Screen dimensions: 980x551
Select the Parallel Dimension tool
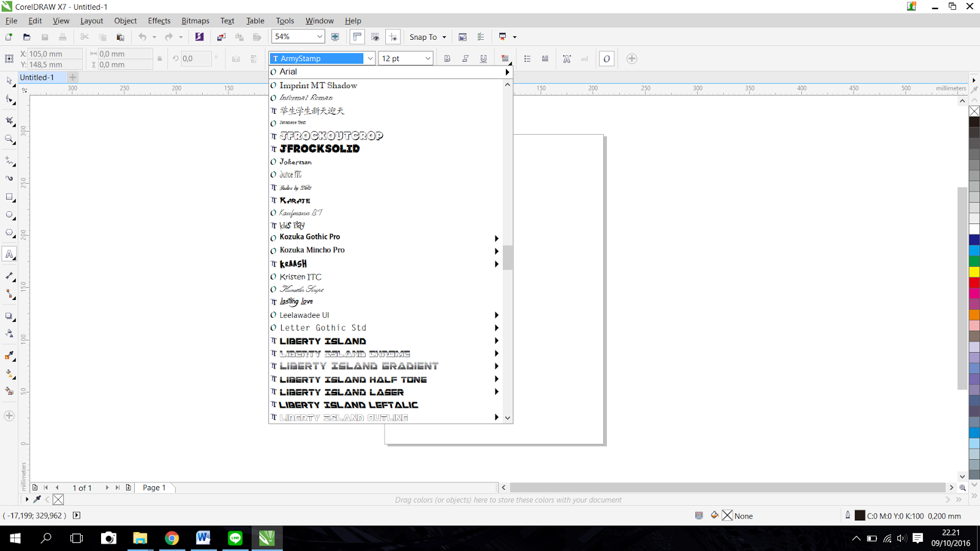(9, 276)
